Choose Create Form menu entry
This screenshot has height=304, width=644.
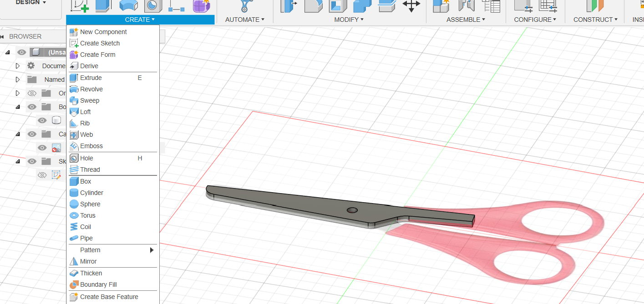(x=113, y=55)
